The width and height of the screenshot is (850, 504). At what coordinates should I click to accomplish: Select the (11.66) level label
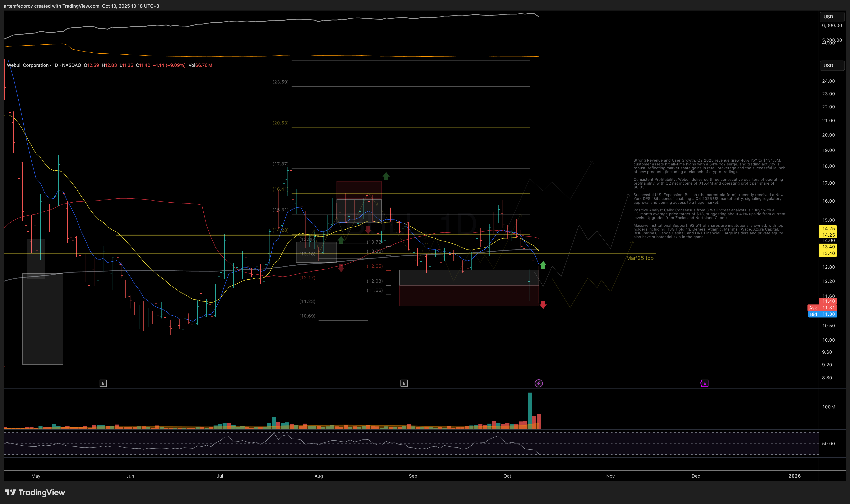point(375,290)
